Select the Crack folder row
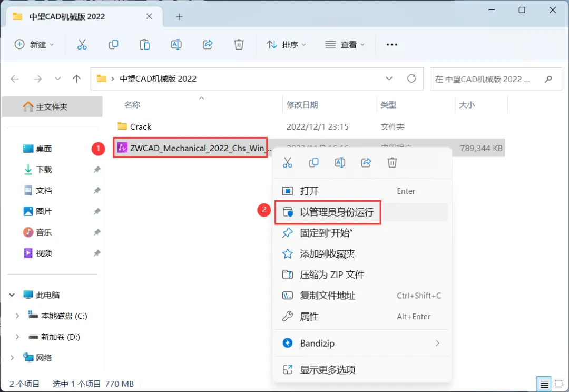Image resolution: width=569 pixels, height=392 pixels. tap(309, 126)
